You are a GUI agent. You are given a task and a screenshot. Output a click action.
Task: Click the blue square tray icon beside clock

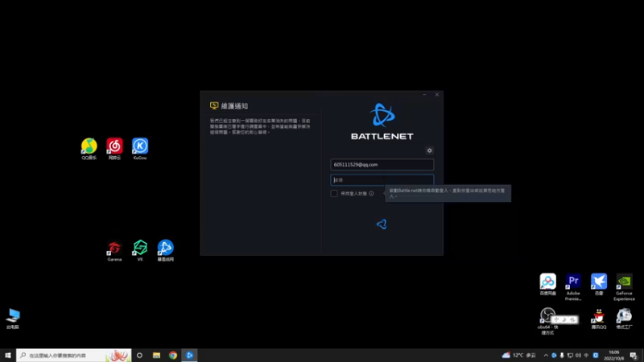tap(596, 356)
